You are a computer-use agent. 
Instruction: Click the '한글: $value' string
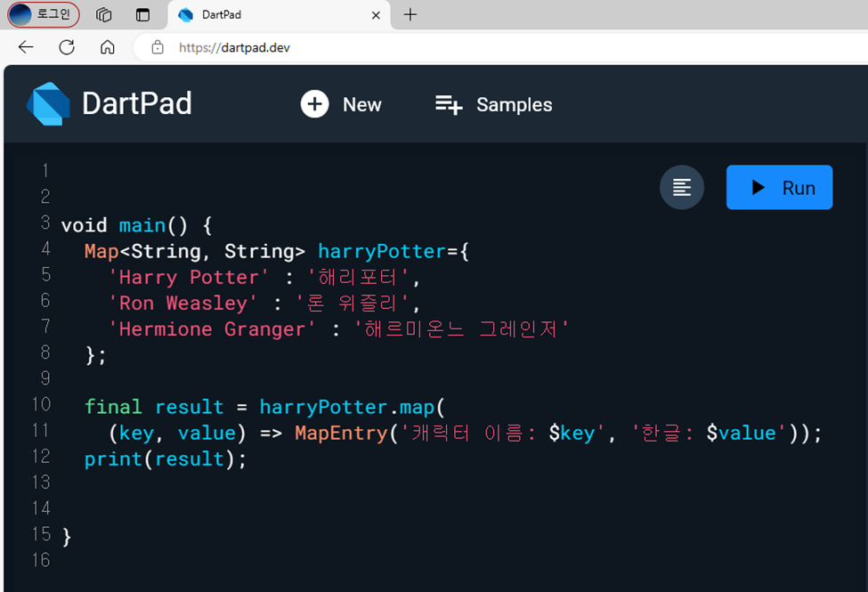(710, 433)
